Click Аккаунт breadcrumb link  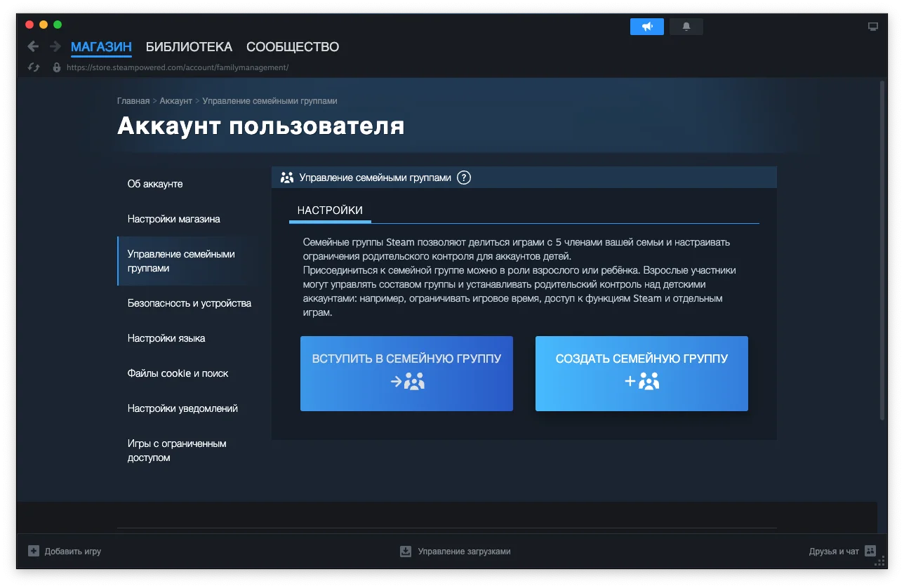click(175, 101)
